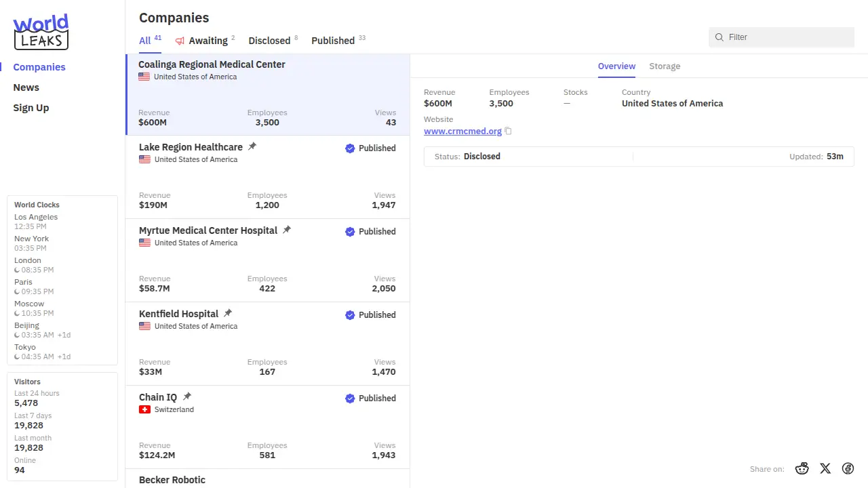Click the World Leaks logo
Image resolution: width=868 pixels, height=488 pixels.
41,32
